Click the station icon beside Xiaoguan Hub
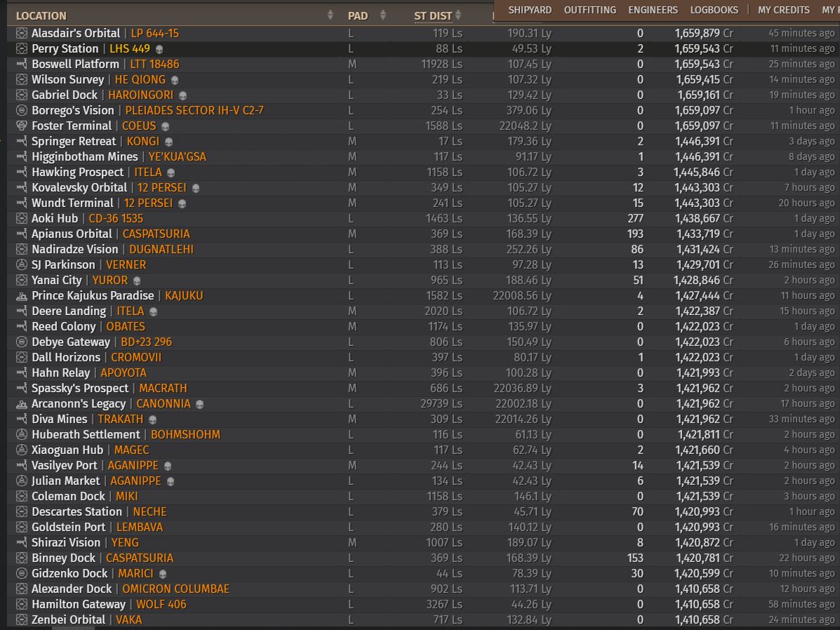The height and width of the screenshot is (630, 840). (22, 450)
